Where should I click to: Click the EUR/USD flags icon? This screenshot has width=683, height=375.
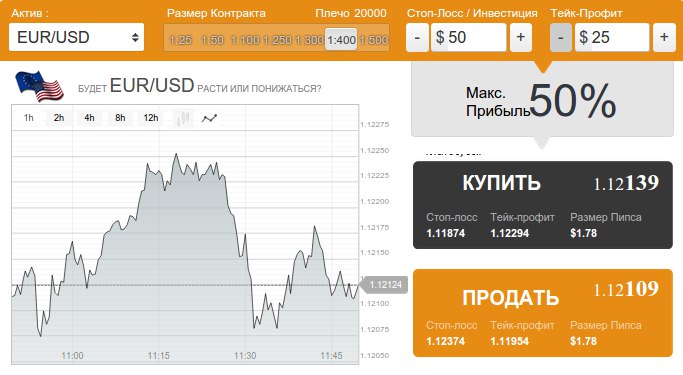click(39, 86)
